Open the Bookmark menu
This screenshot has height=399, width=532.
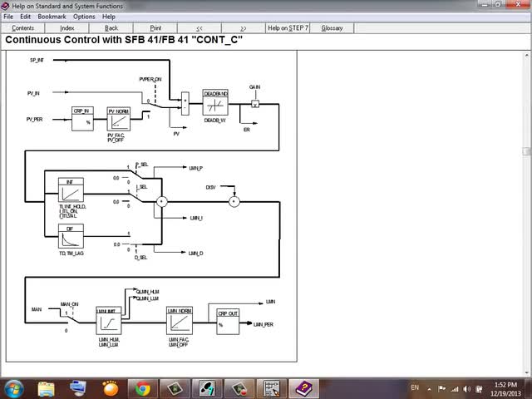[52, 17]
